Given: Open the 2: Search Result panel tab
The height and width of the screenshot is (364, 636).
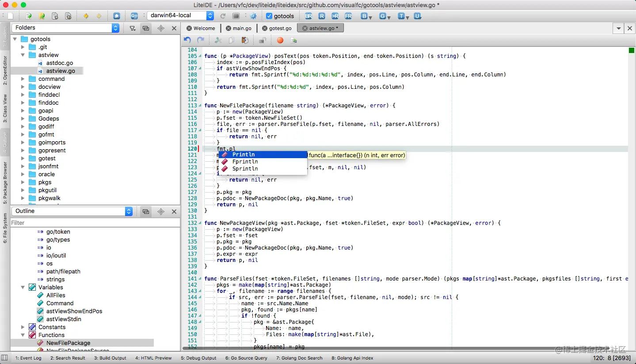Looking at the screenshot, I should [x=68, y=358].
